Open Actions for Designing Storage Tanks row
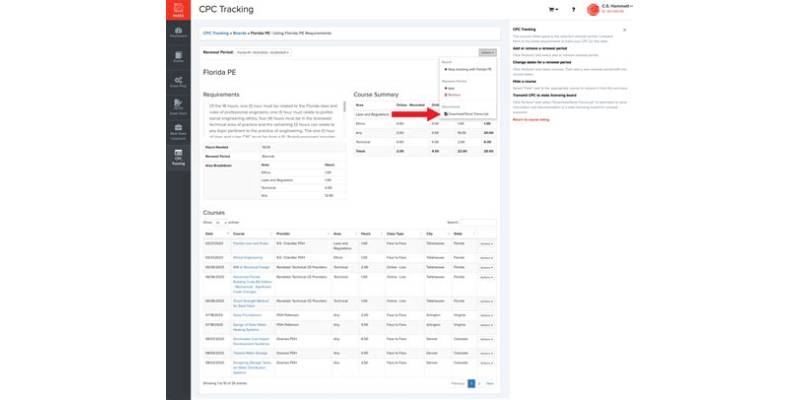 pyautogui.click(x=486, y=363)
